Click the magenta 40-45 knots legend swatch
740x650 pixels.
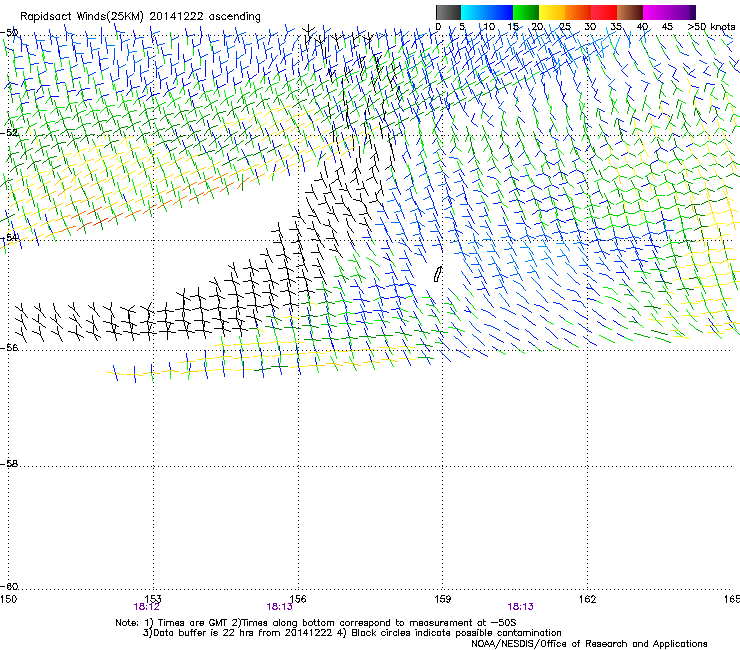coord(656,12)
